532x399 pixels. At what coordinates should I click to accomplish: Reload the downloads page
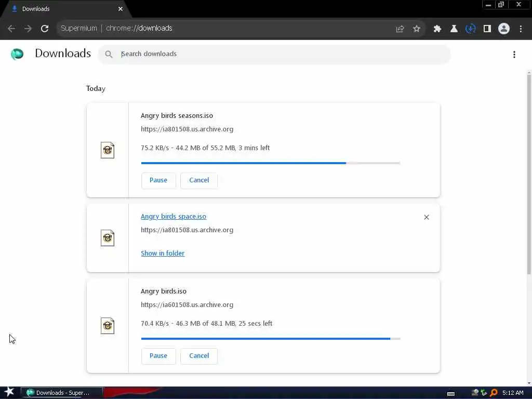(45, 29)
